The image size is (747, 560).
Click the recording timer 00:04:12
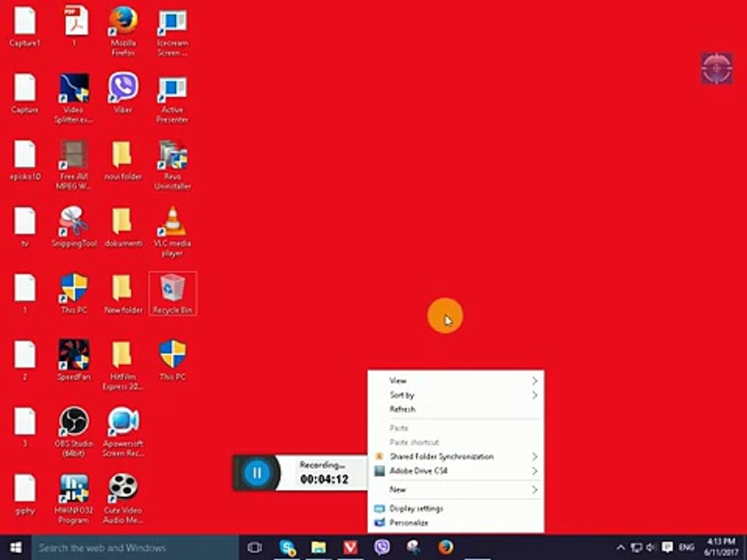point(324,480)
